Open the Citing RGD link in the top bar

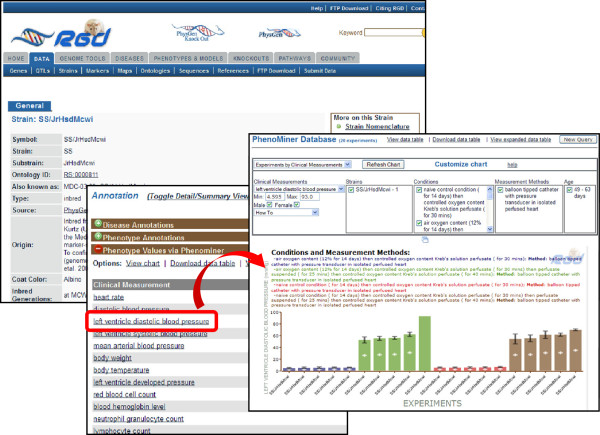pos(390,8)
